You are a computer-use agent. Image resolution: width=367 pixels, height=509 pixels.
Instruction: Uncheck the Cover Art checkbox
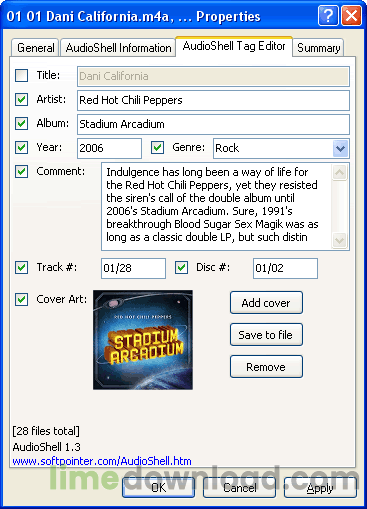click(21, 300)
